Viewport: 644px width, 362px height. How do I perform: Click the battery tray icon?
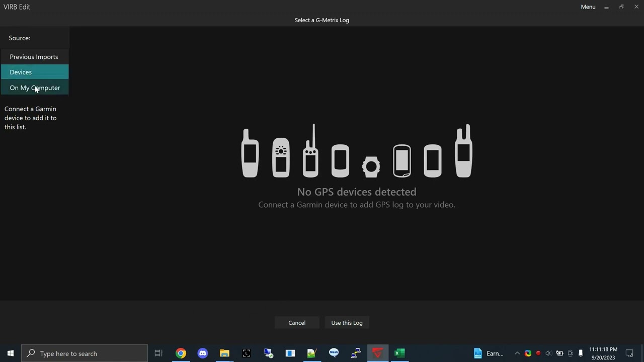click(x=559, y=353)
